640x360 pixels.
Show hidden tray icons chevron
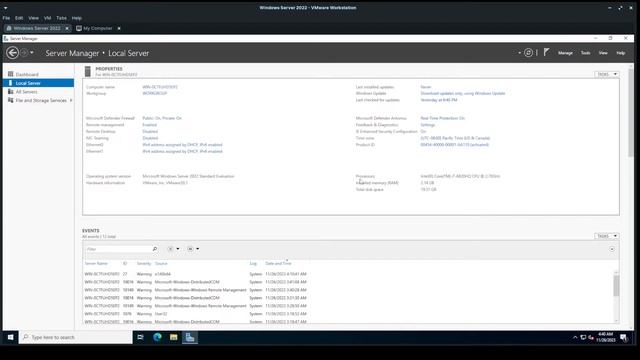click(575, 338)
